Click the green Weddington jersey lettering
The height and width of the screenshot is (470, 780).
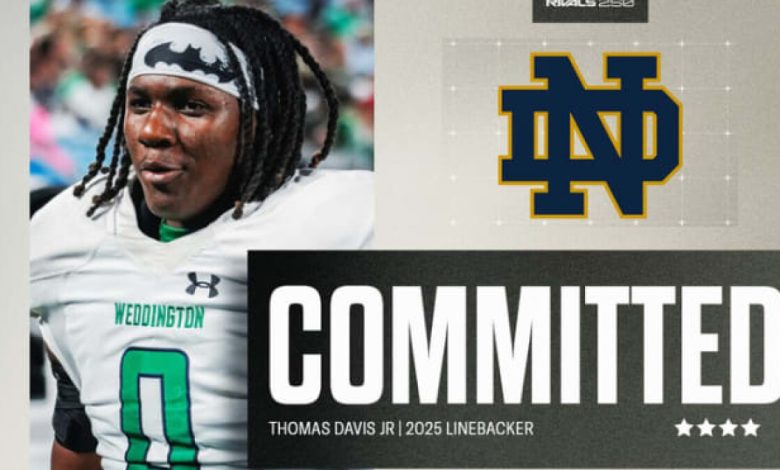(159, 315)
